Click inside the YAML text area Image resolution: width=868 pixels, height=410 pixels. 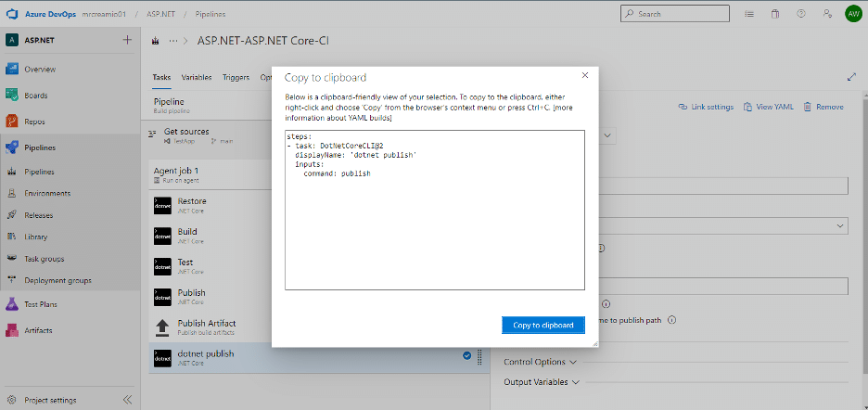coord(435,210)
